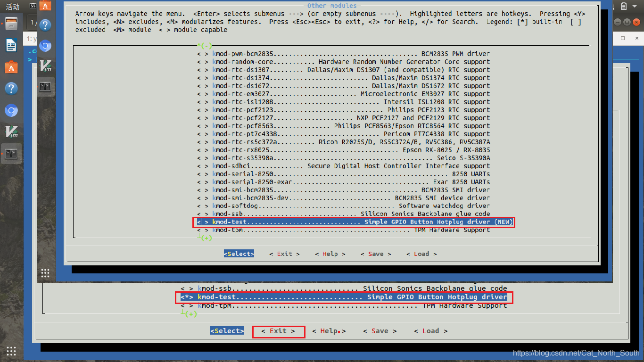Click < Help > in the lower menuconfig dialog
The height and width of the screenshot is (362, 644).
[x=329, y=331]
